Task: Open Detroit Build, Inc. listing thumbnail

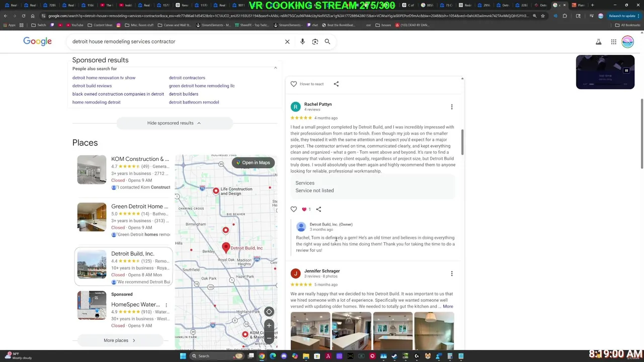Action: tap(92, 264)
